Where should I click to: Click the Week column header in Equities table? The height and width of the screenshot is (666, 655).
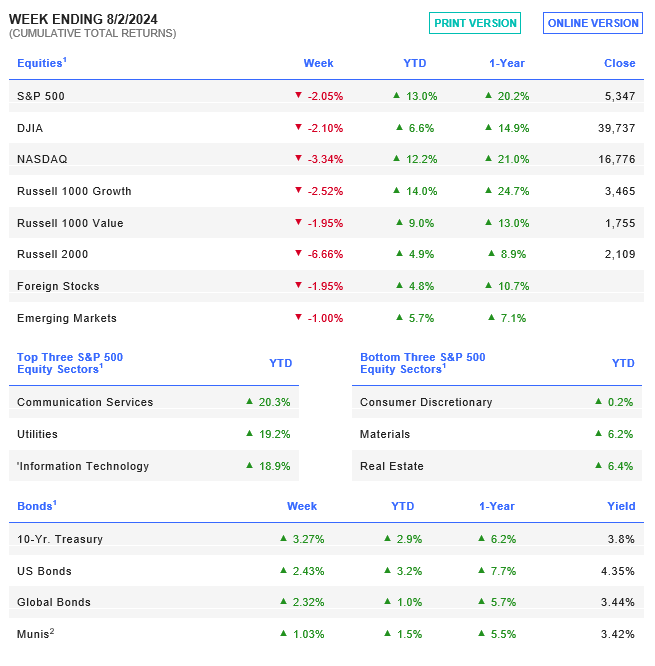point(318,63)
